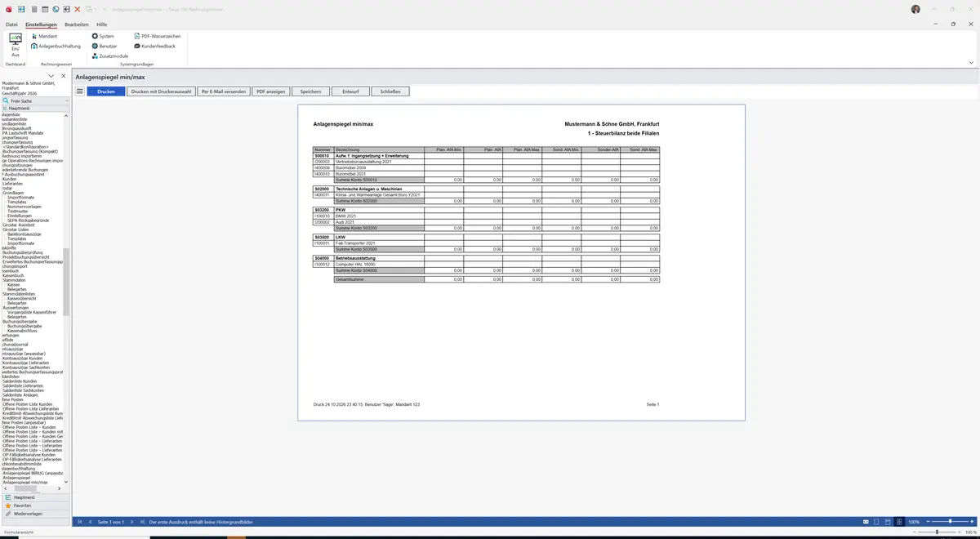Open the Freie Suche dropdown arrow
This screenshot has height=539, width=980.
coord(67,100)
